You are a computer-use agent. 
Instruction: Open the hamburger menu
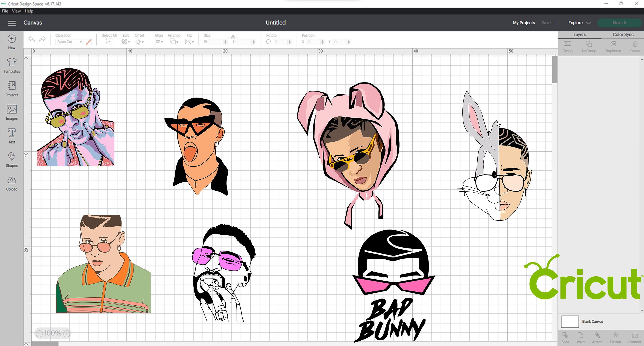(12, 23)
